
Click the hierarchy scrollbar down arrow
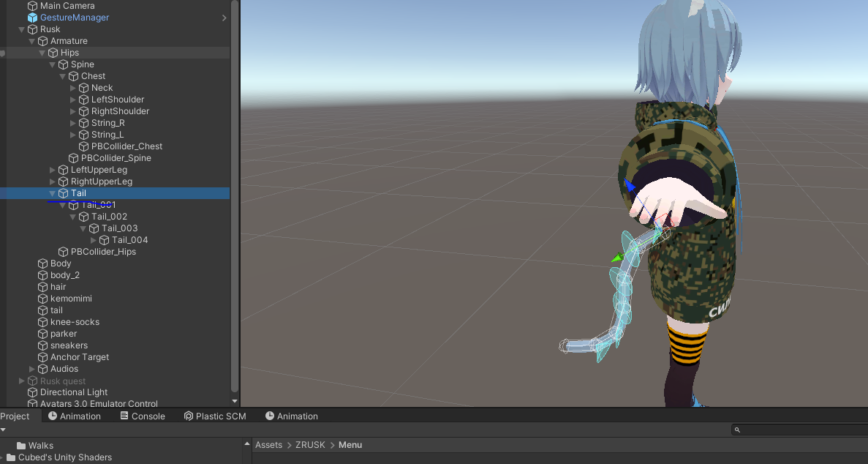point(235,401)
